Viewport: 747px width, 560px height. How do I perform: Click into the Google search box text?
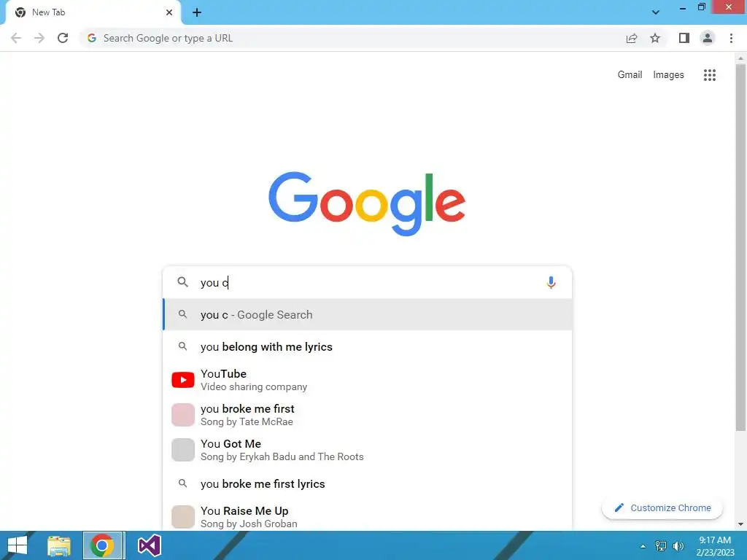[367, 282]
